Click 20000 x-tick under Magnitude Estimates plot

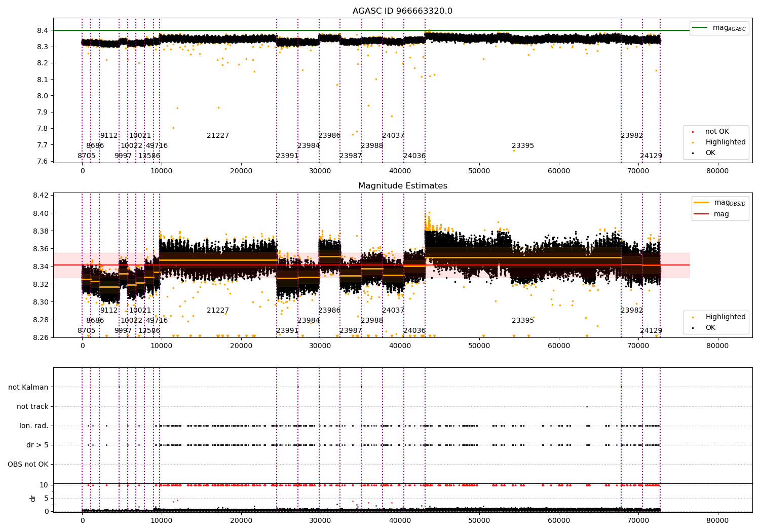(x=241, y=346)
